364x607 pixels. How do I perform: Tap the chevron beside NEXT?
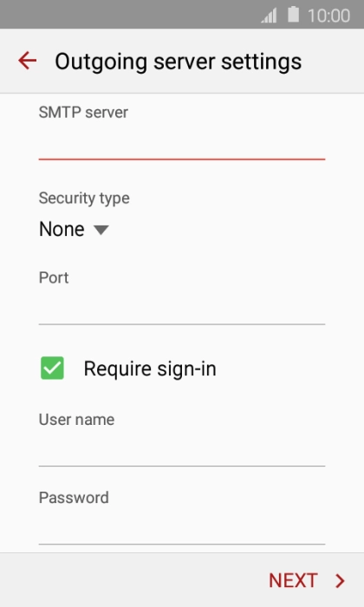click(x=340, y=581)
